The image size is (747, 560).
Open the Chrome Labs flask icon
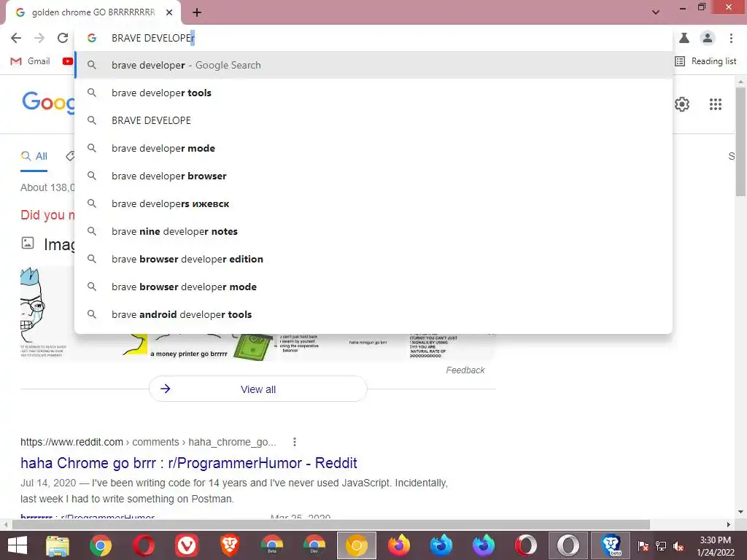(684, 38)
